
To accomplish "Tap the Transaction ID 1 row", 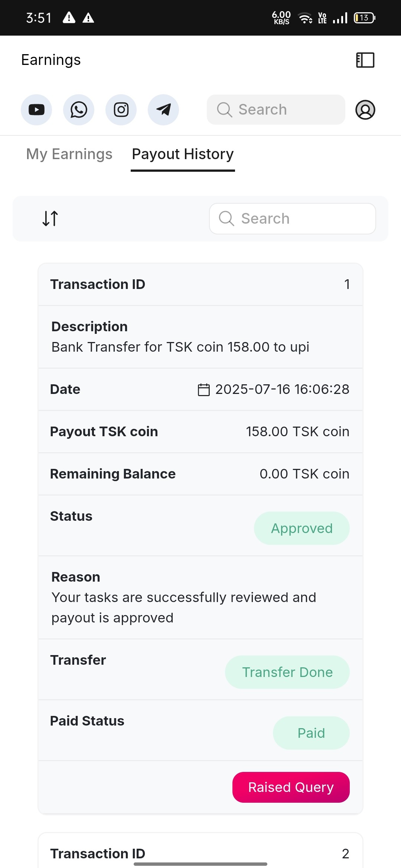I will [200, 285].
